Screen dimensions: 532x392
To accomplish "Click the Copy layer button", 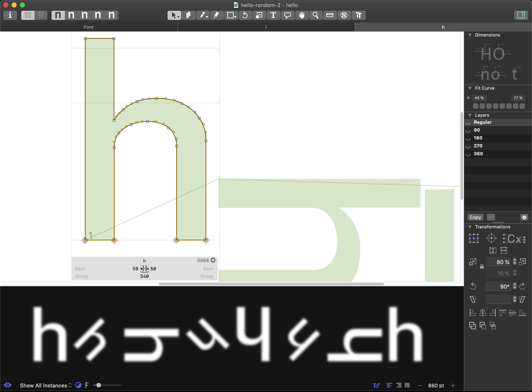I will click(475, 217).
